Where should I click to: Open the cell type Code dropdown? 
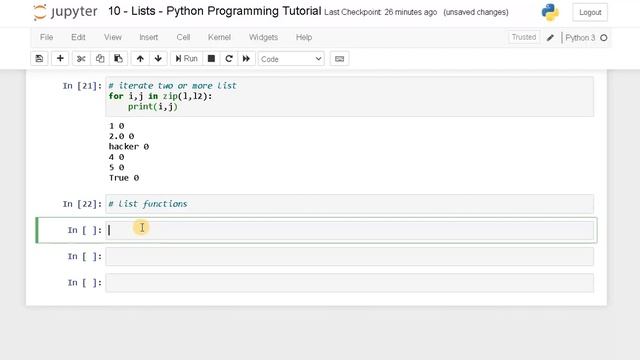(291, 59)
